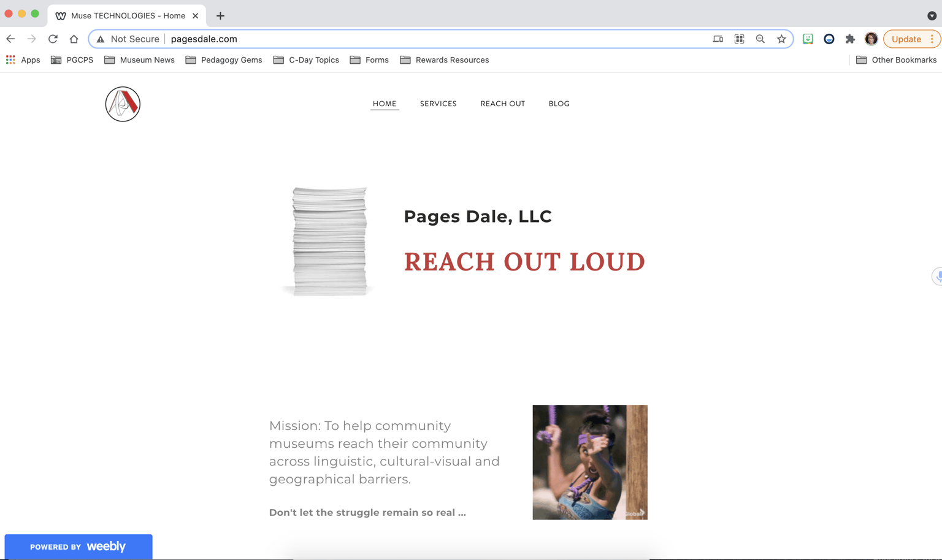Click the QR code grid icon in address bar

[740, 39]
